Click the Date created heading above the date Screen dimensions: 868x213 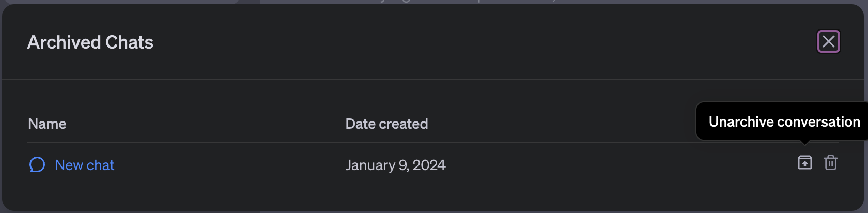tap(386, 124)
